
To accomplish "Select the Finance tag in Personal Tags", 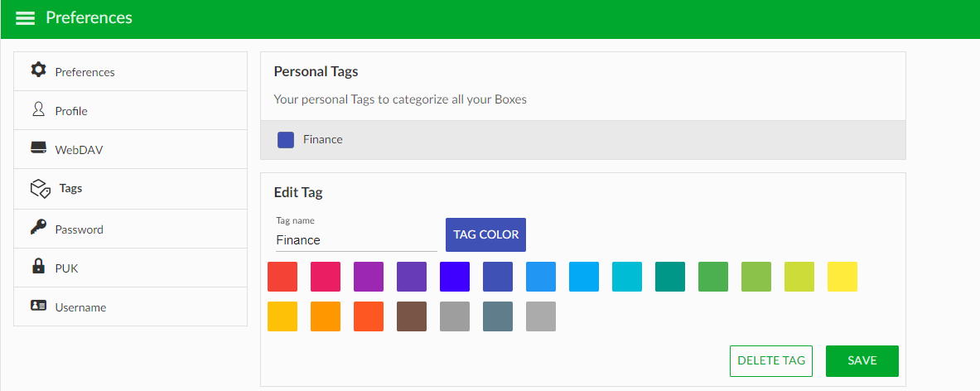I will coord(582,140).
